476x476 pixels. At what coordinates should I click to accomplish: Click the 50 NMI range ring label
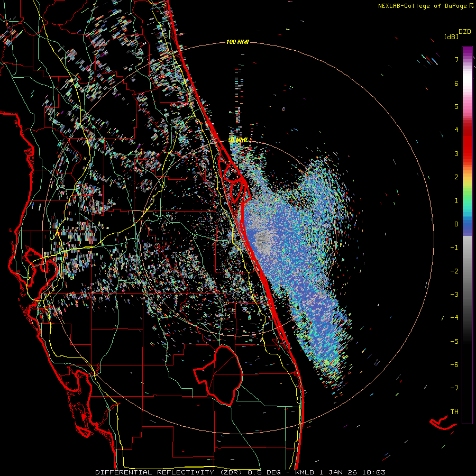238,140
